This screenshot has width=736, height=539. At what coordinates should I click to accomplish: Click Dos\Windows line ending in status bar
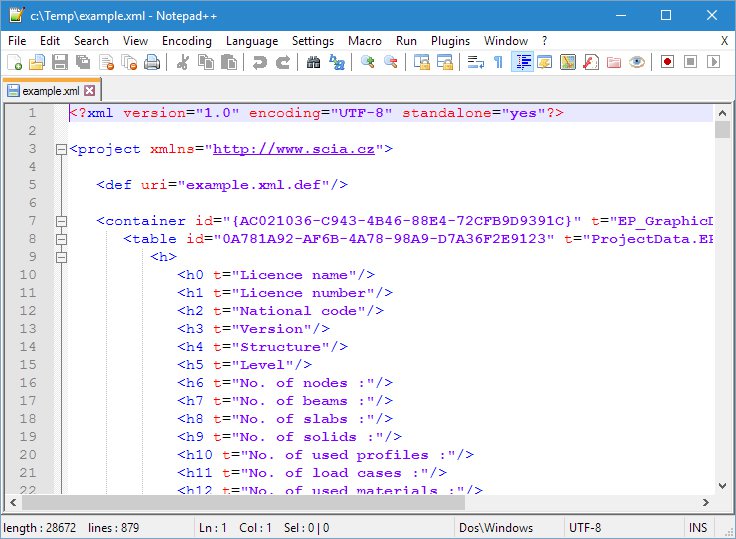pyautogui.click(x=496, y=528)
